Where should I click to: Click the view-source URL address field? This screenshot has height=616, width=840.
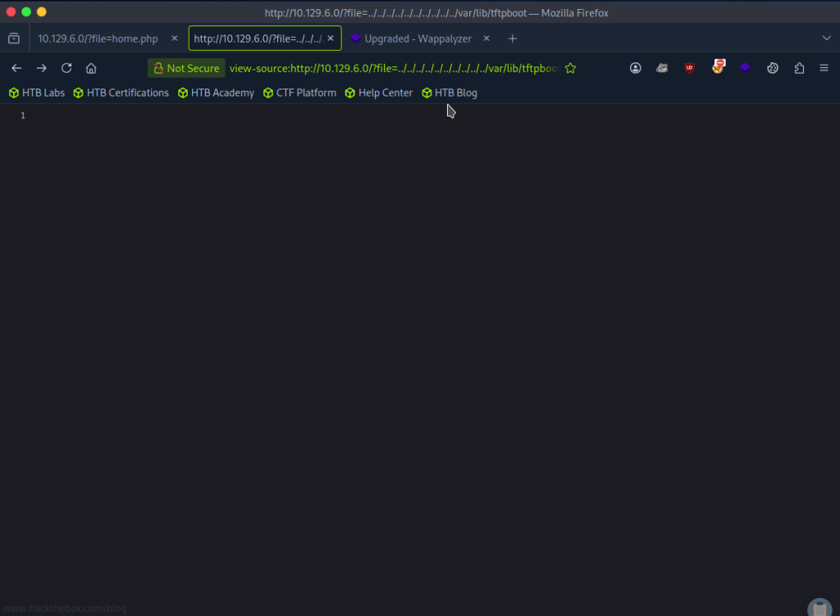pyautogui.click(x=394, y=68)
